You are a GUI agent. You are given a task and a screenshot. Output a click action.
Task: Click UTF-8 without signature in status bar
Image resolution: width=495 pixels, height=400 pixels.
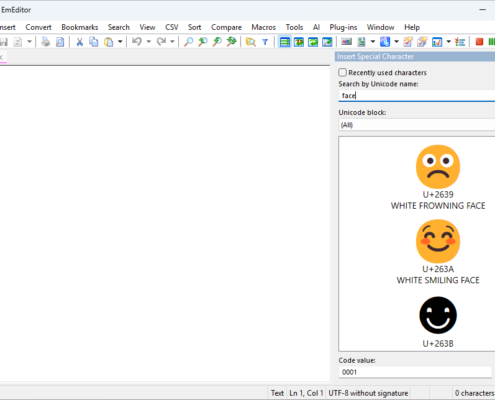click(x=368, y=393)
